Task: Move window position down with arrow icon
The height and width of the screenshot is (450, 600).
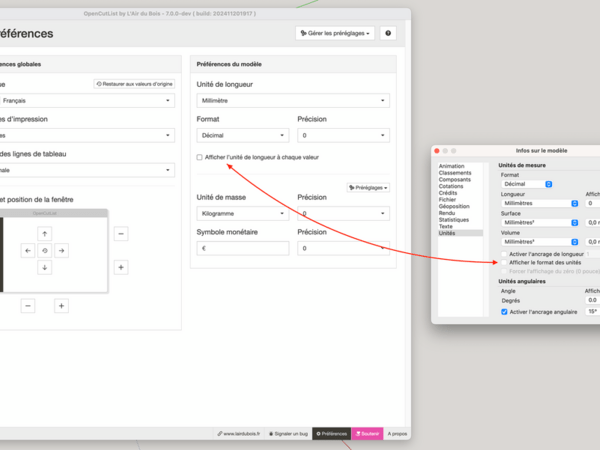Action: (x=44, y=267)
